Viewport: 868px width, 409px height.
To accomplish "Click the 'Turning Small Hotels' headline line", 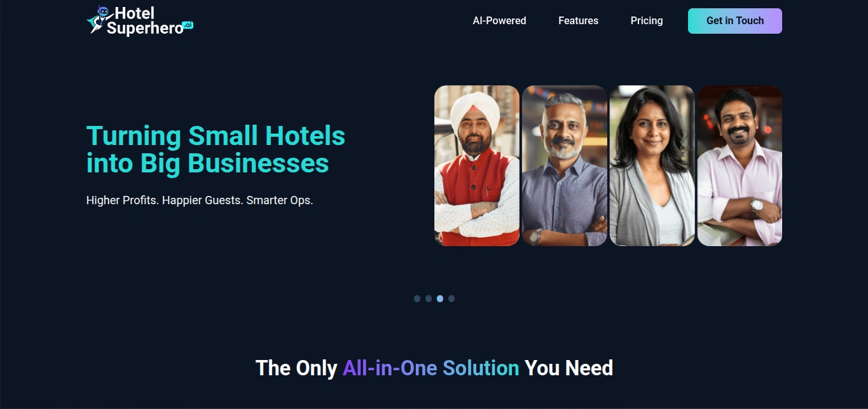I will (x=216, y=135).
